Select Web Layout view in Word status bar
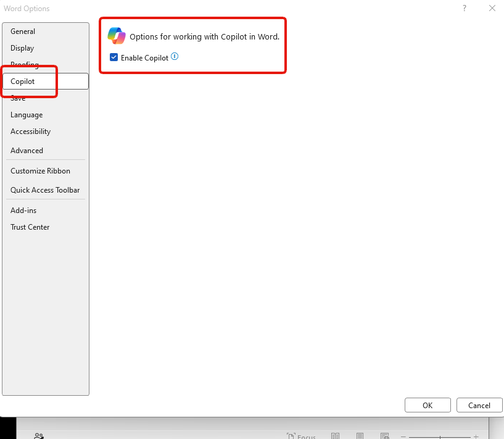Viewport: 504px width, 439px height. [x=385, y=436]
